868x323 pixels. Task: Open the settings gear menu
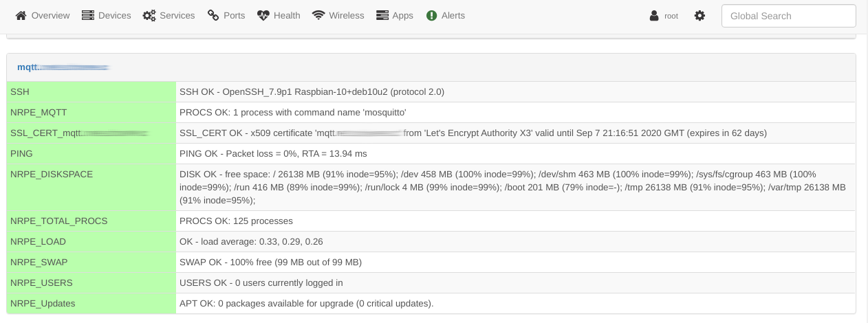click(x=699, y=15)
